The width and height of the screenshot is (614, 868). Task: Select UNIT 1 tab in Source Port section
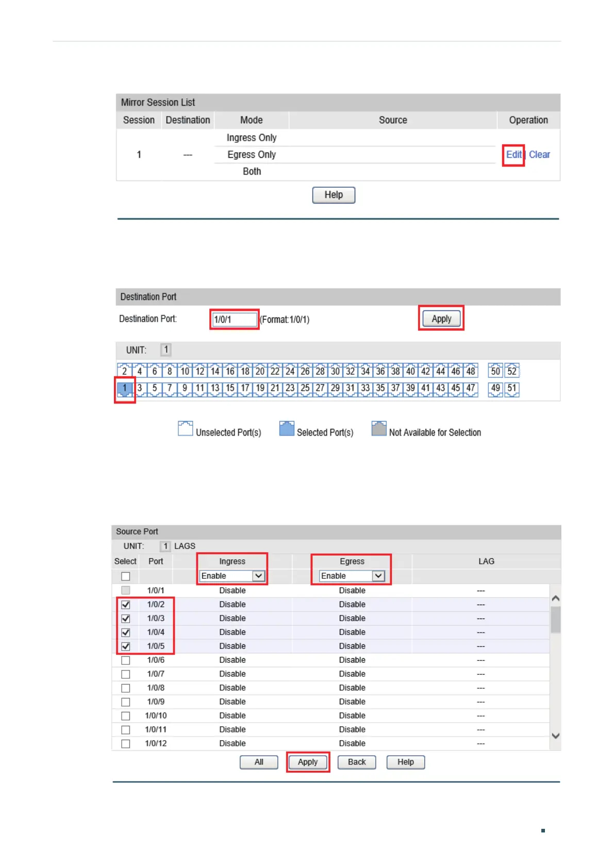pos(165,546)
